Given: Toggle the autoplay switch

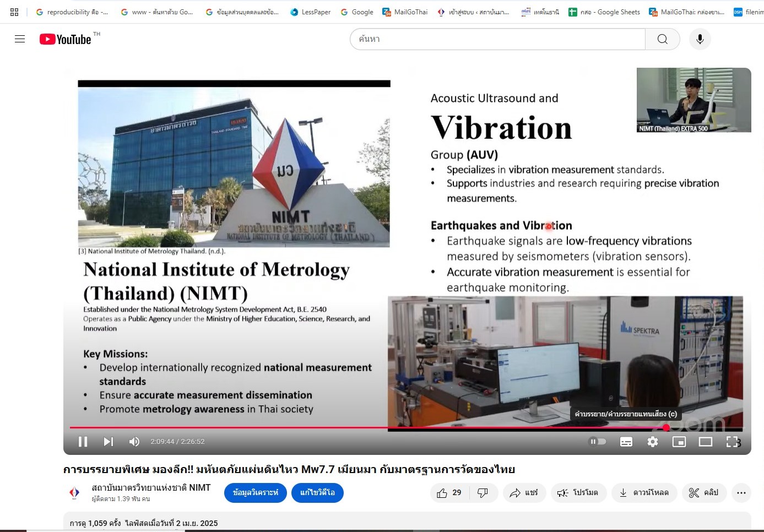Looking at the screenshot, I should [598, 442].
